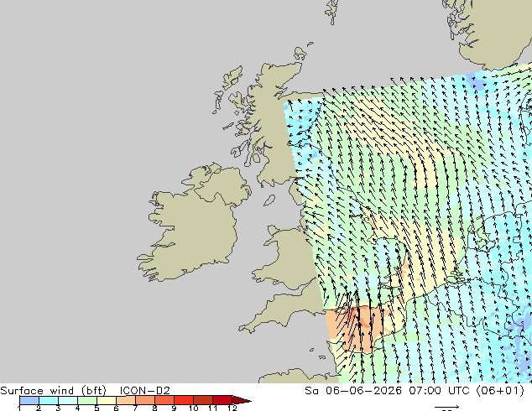Click the 'ICON-D2' model label

click(144, 391)
